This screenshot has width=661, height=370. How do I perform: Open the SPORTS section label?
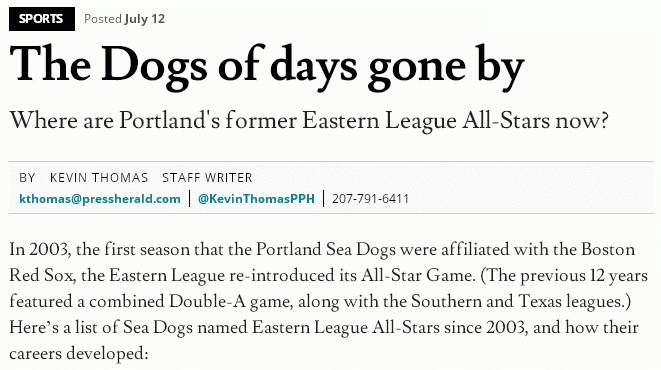[x=42, y=19]
